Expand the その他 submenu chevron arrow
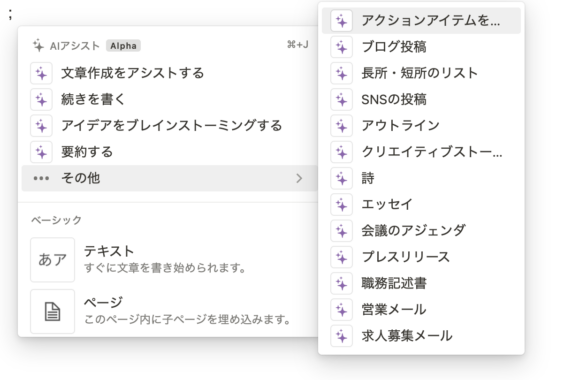 299,178
